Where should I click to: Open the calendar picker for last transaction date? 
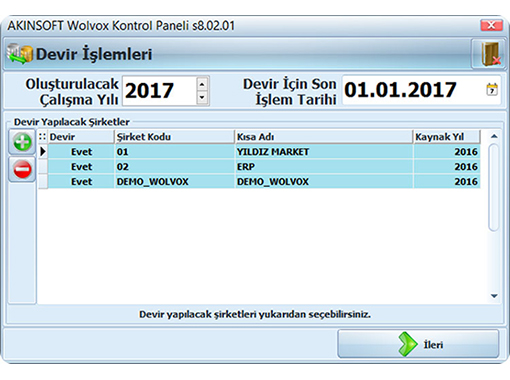(492, 90)
